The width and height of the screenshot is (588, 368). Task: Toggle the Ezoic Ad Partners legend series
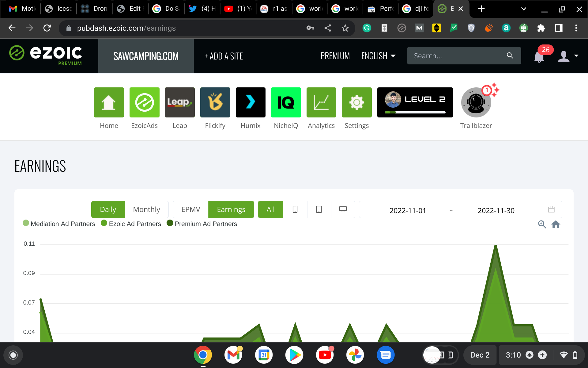click(x=131, y=224)
